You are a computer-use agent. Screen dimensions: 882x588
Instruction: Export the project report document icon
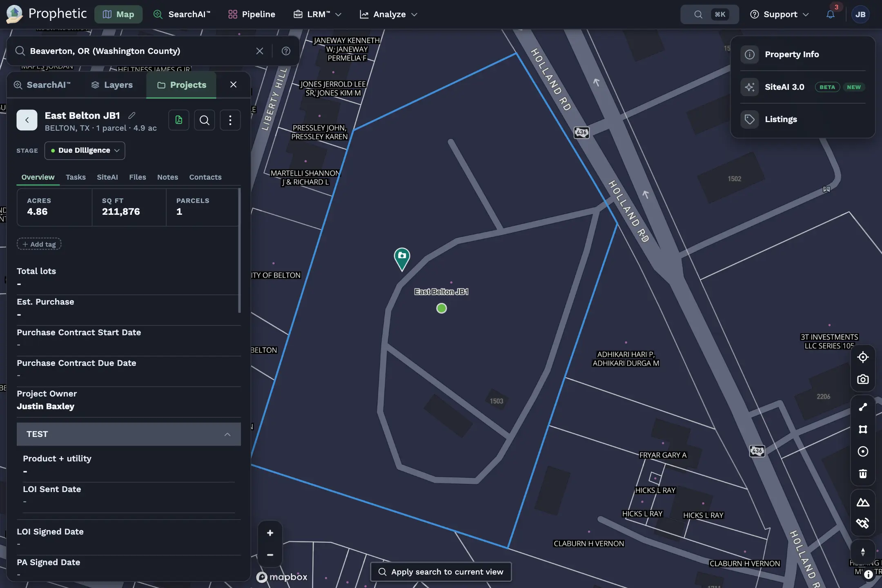(179, 120)
